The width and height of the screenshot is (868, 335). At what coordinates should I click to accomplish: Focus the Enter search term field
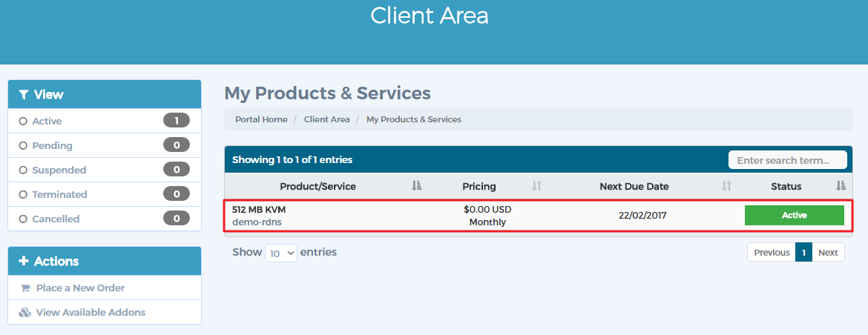pyautogui.click(x=787, y=160)
